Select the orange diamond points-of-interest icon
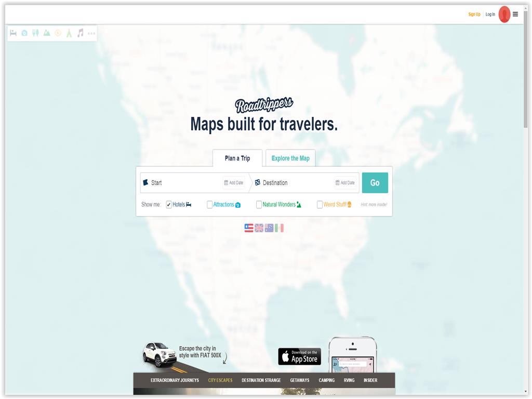Image resolution: width=532 pixels, height=399 pixels. (x=58, y=33)
